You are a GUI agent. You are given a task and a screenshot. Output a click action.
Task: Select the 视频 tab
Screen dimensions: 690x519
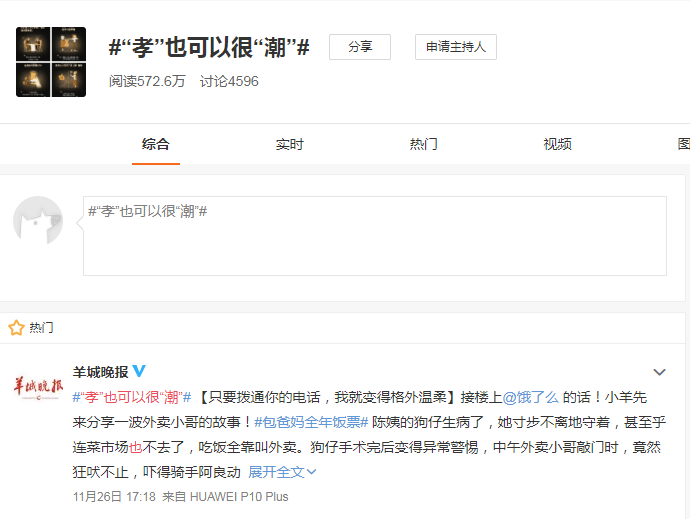click(558, 144)
